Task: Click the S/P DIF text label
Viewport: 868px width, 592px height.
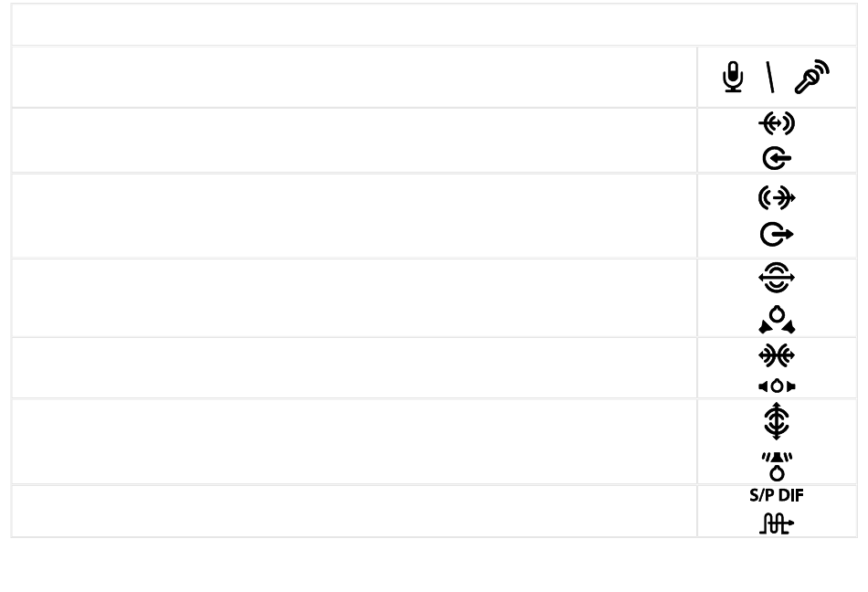Action: (777, 495)
